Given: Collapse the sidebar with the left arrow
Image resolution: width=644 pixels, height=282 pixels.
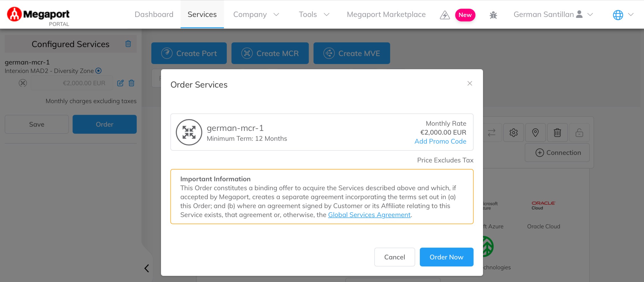Looking at the screenshot, I should (147, 268).
